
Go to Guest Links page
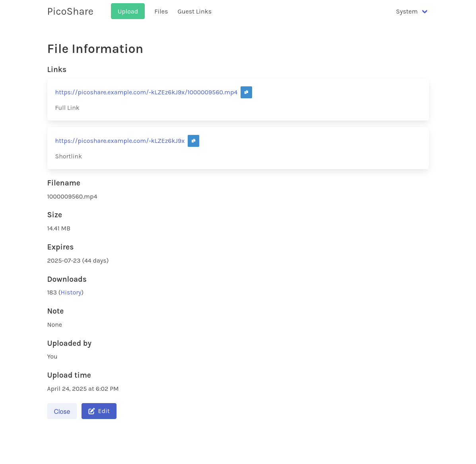194,12
